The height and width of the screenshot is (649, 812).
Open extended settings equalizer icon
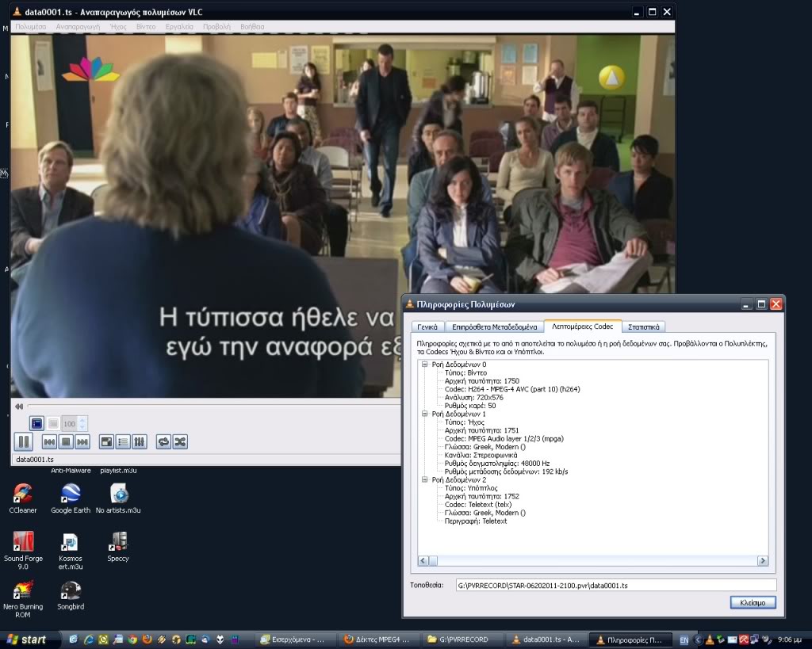pos(139,441)
